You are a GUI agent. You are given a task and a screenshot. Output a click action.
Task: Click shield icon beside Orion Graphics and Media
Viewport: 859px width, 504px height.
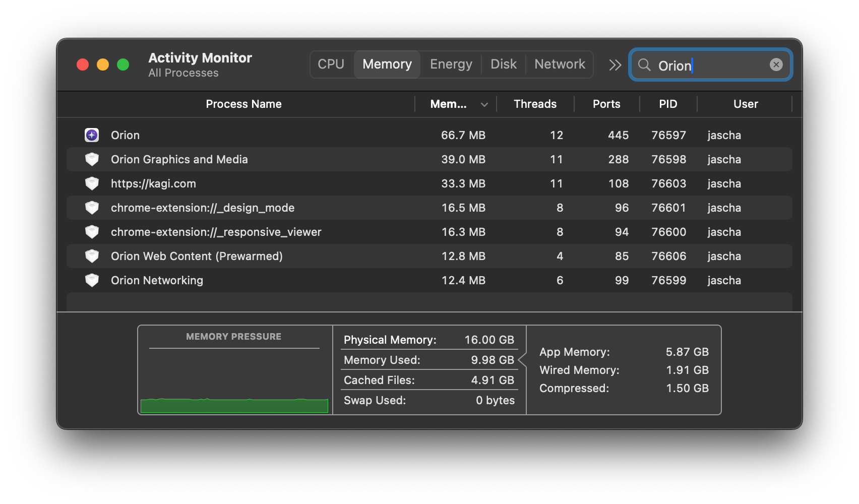click(x=92, y=159)
